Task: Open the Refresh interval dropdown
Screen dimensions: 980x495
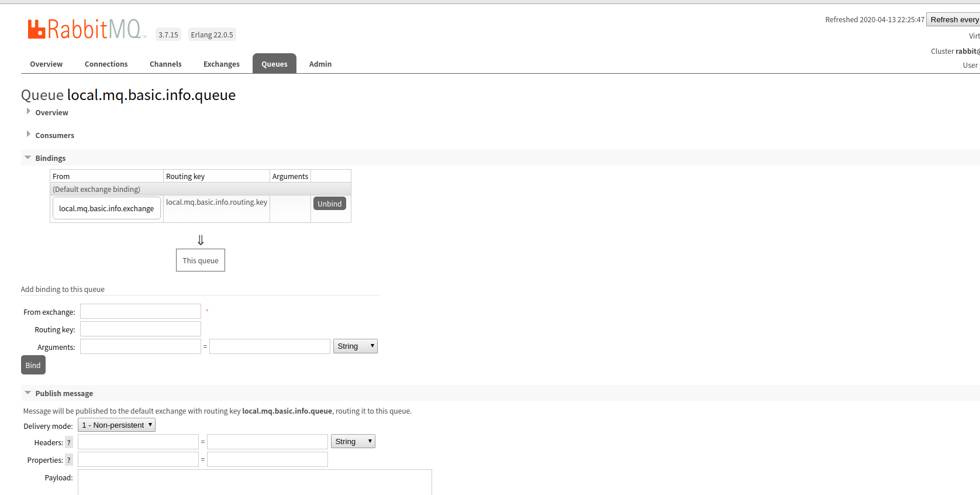Action: click(953, 20)
